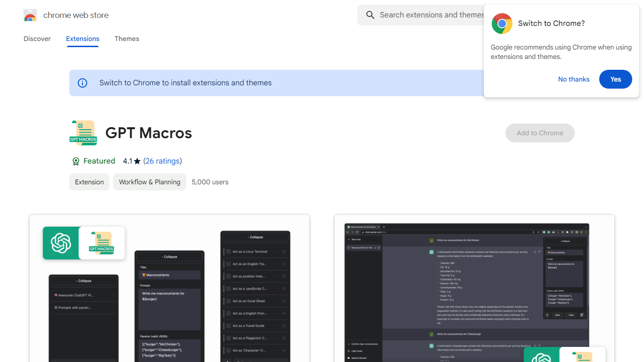Click the rating star icon

pyautogui.click(x=137, y=161)
